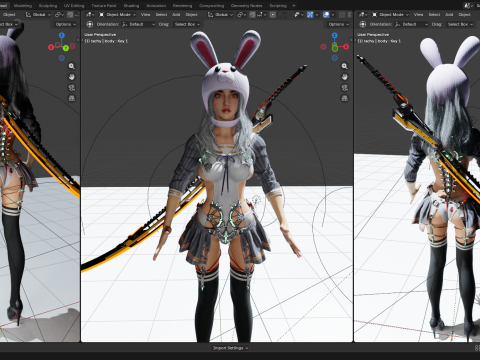Switch to UV Editing workspace tab

[x=74, y=5]
